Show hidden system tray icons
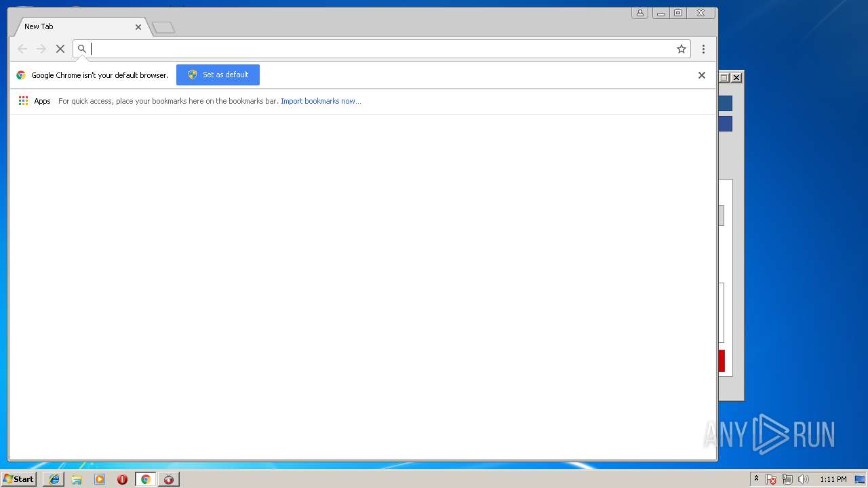This screenshot has width=868, height=488. pos(756,479)
